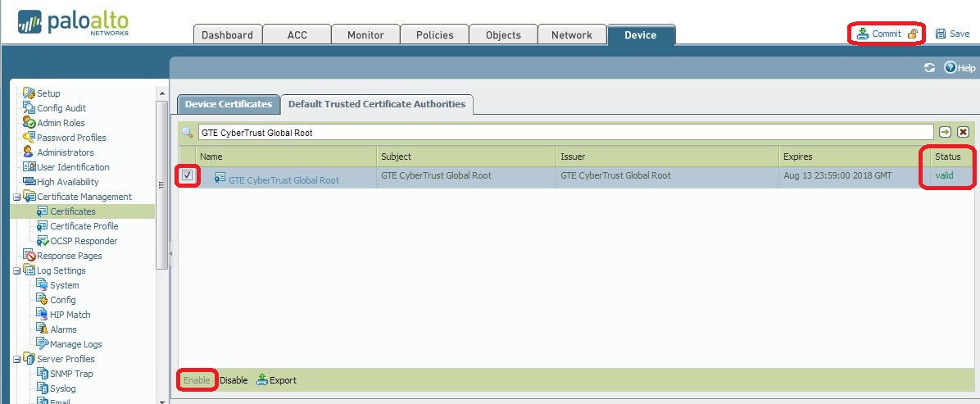Click the Response Pages icon
This screenshot has width=980, height=404.
(x=29, y=255)
